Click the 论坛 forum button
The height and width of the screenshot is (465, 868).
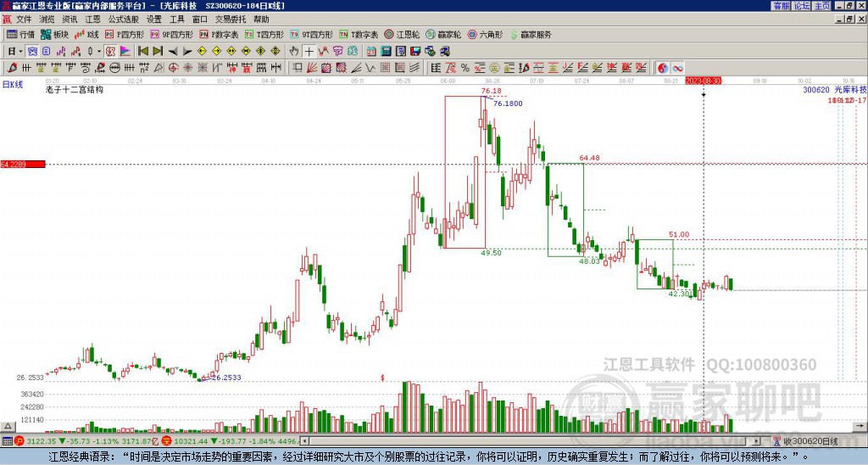tap(802, 6)
